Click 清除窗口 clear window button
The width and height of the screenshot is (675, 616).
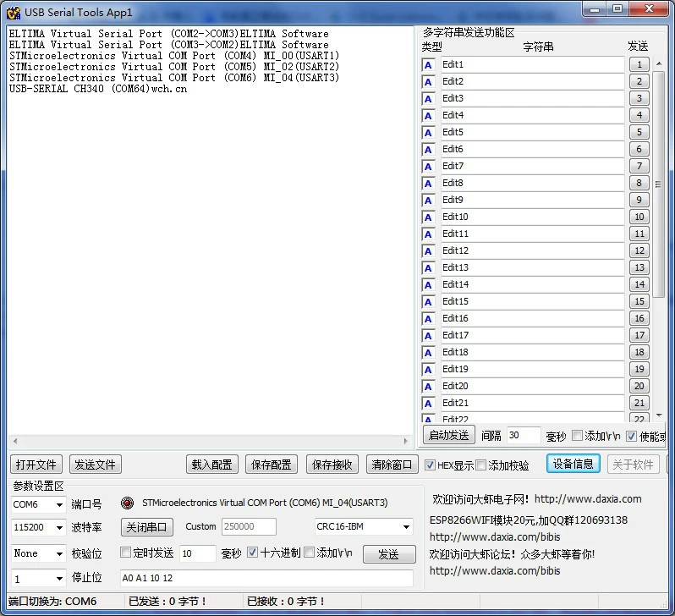(392, 465)
